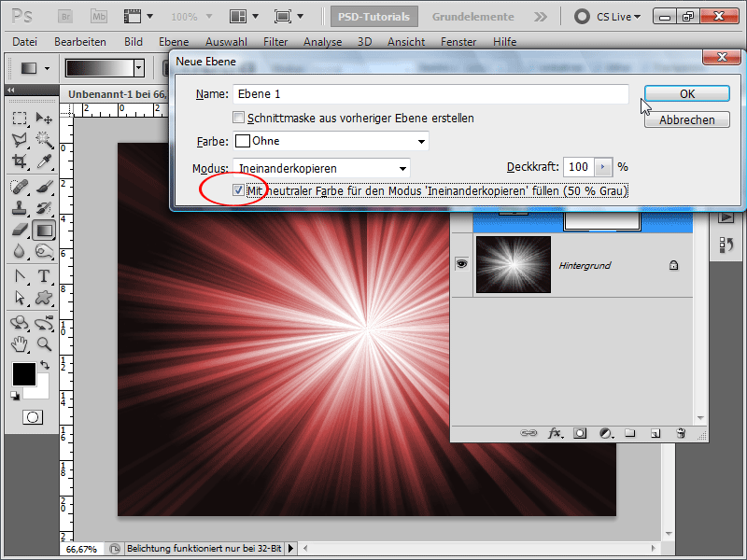Click link layers icon in Layers panel
747x560 pixels.
[529, 433]
